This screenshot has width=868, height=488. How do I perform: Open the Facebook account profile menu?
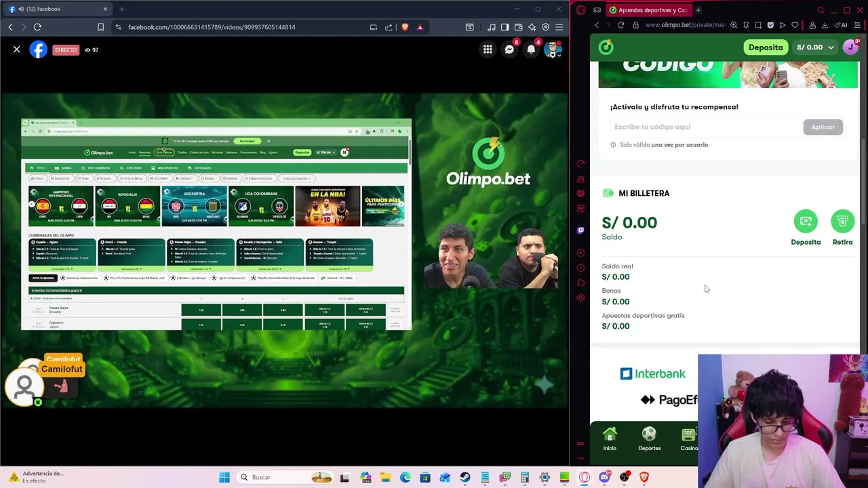(x=553, y=49)
